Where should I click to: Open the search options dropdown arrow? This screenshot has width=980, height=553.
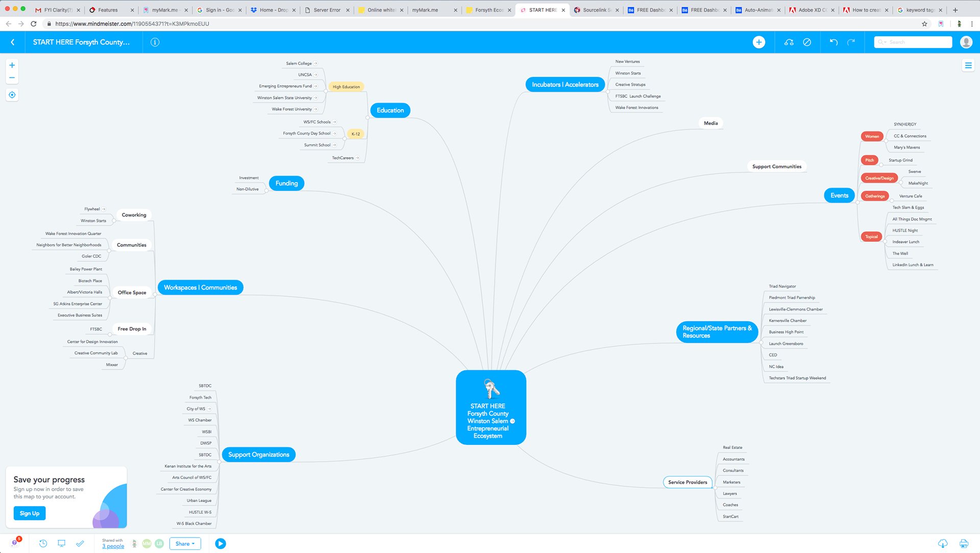click(882, 42)
